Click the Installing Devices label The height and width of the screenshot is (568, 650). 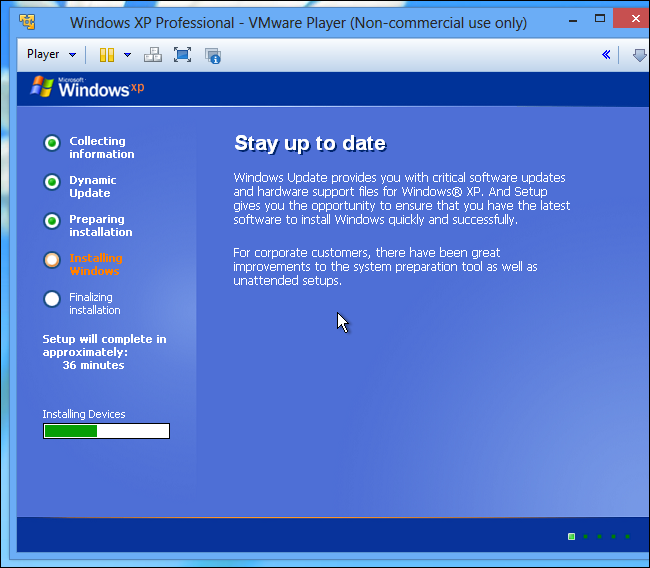tap(84, 414)
